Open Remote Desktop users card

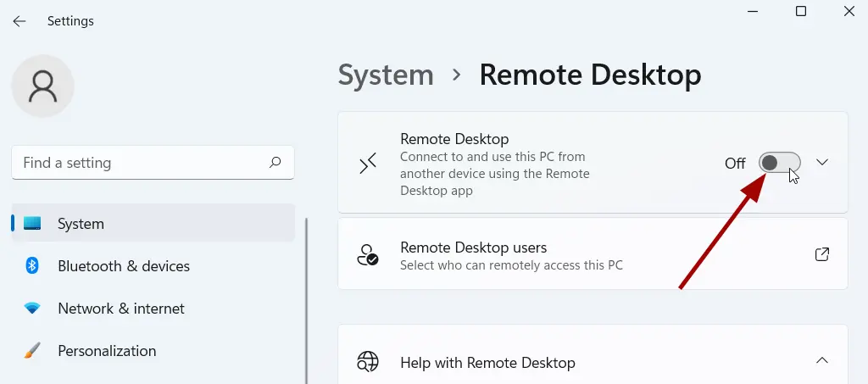click(593, 254)
